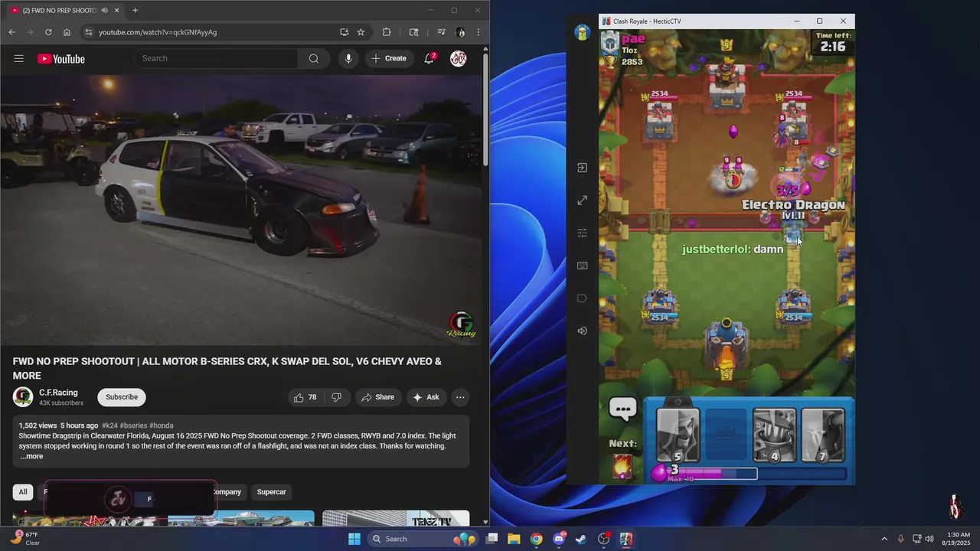Click emulator tag-shaped sidebar icon
Viewport: 980px width, 551px height.
click(582, 298)
